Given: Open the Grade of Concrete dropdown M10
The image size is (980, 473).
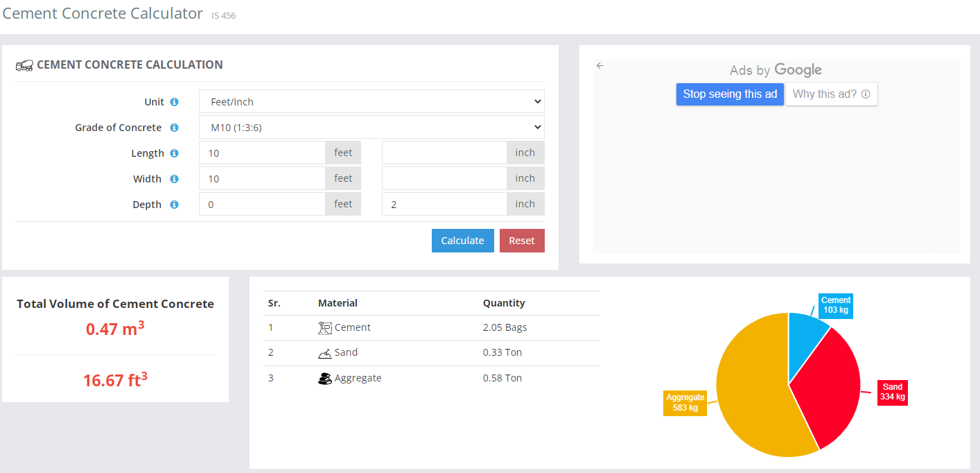Looking at the screenshot, I should pos(371,127).
